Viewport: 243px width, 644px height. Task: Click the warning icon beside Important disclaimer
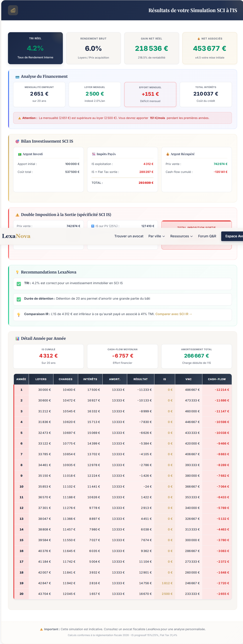point(41,629)
